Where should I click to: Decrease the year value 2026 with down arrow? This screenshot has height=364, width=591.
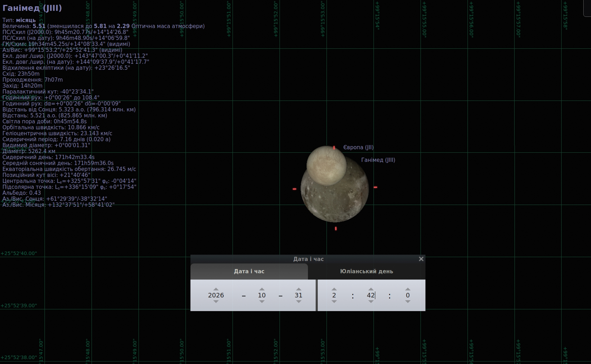pyautogui.click(x=216, y=301)
